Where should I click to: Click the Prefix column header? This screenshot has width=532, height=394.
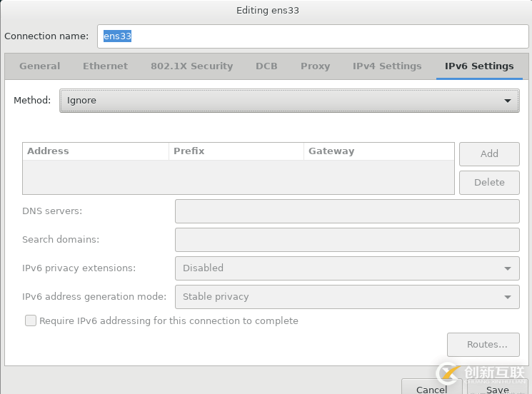coord(236,151)
